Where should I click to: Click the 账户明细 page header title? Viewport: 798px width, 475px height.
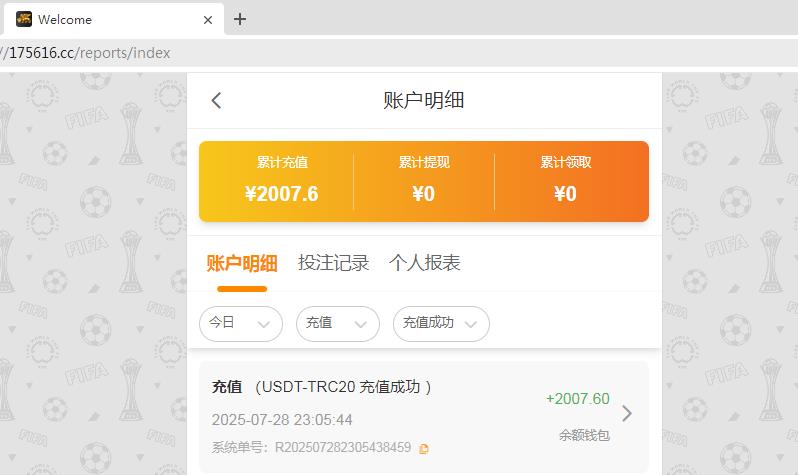pos(423,100)
